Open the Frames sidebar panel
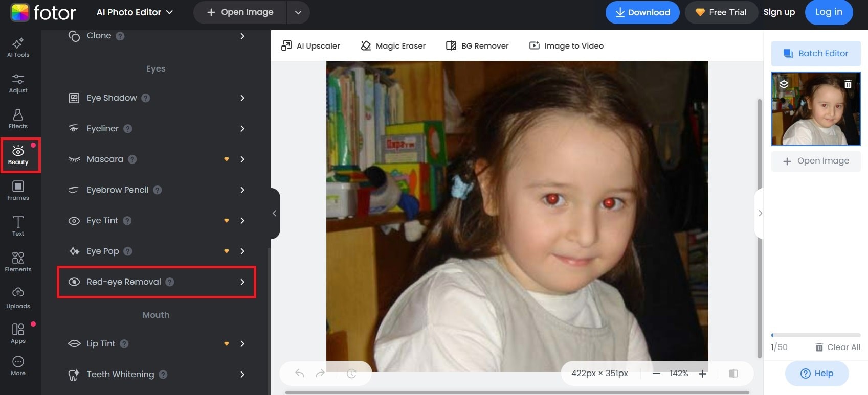868x395 pixels. (18, 190)
